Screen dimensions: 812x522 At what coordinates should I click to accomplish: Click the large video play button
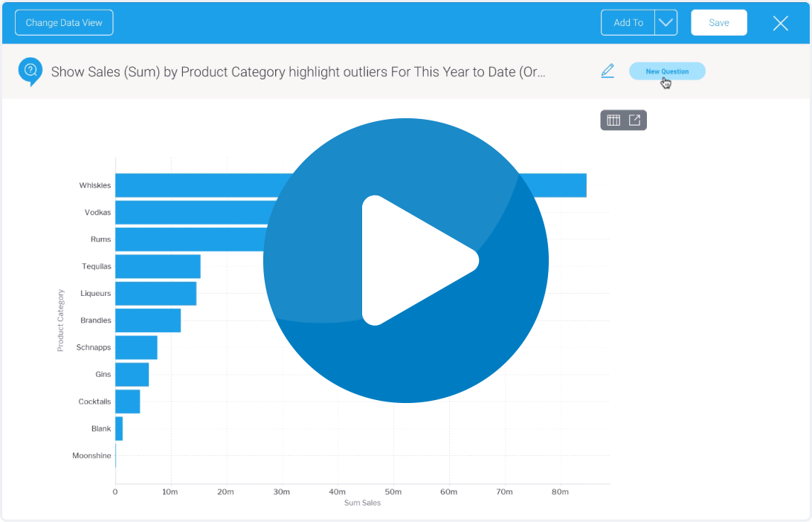(x=406, y=260)
